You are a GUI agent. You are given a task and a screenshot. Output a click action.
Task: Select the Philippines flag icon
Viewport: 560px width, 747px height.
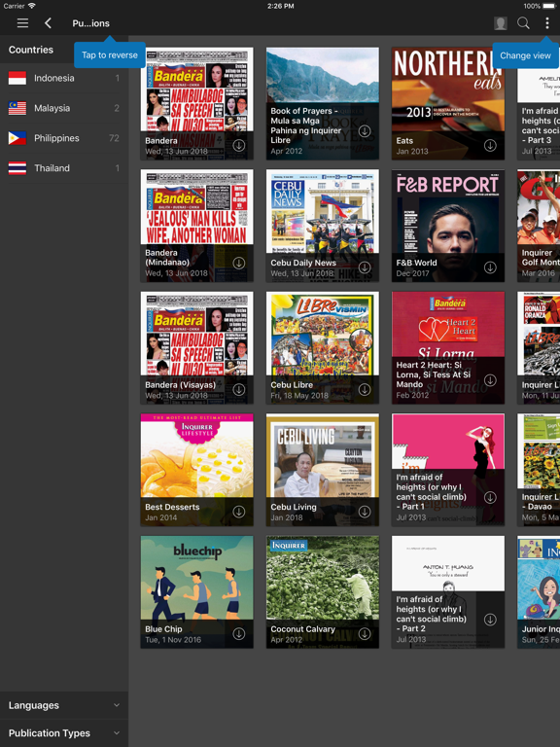tap(17, 138)
